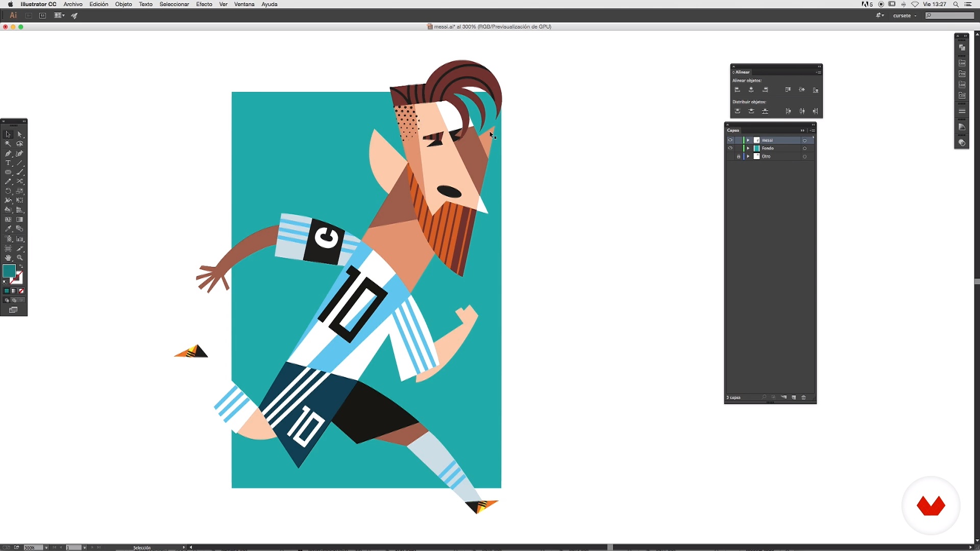This screenshot has width=980, height=551.
Task: Select the Scale tool
Action: (x=20, y=191)
